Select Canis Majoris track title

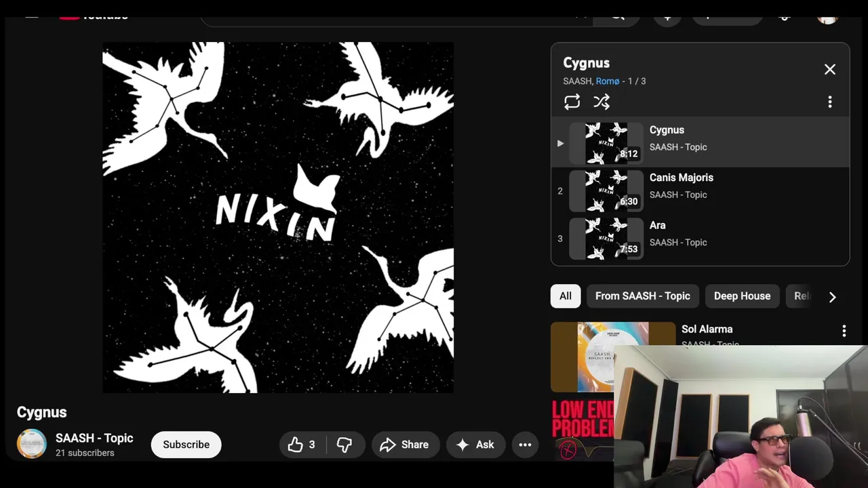tap(681, 178)
